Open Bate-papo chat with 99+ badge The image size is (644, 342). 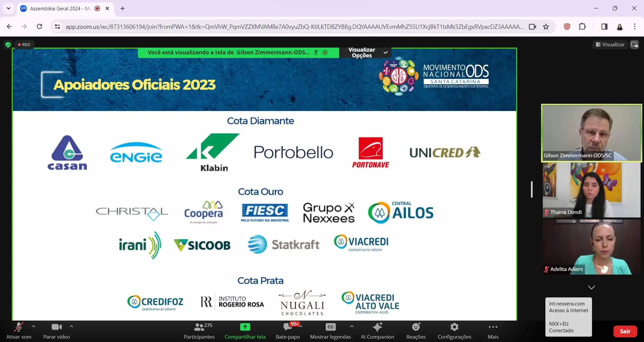coord(288,331)
